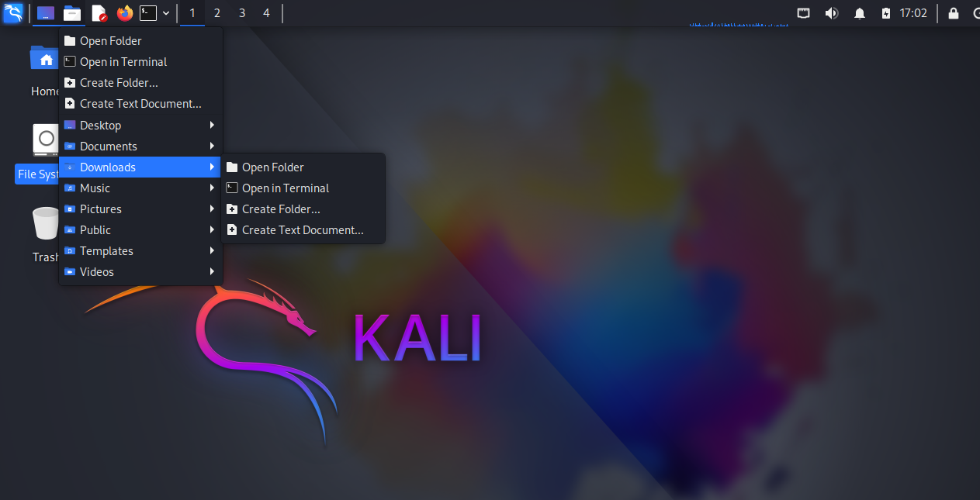Image resolution: width=980 pixels, height=500 pixels.
Task: Open the terminal emulator from the panel
Action: [x=147, y=13]
